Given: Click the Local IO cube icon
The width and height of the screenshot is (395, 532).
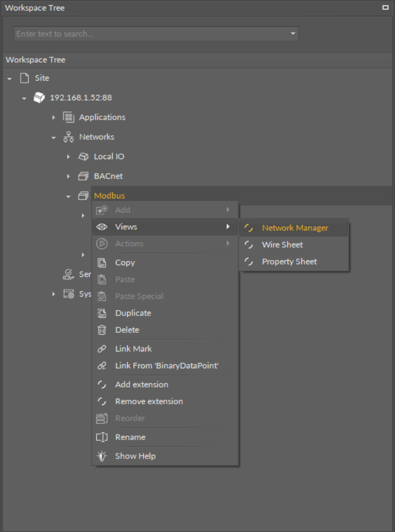Looking at the screenshot, I should point(83,156).
